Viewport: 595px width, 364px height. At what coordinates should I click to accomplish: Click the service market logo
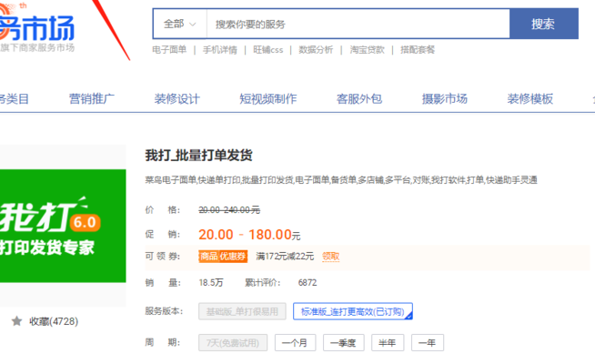tap(37, 28)
